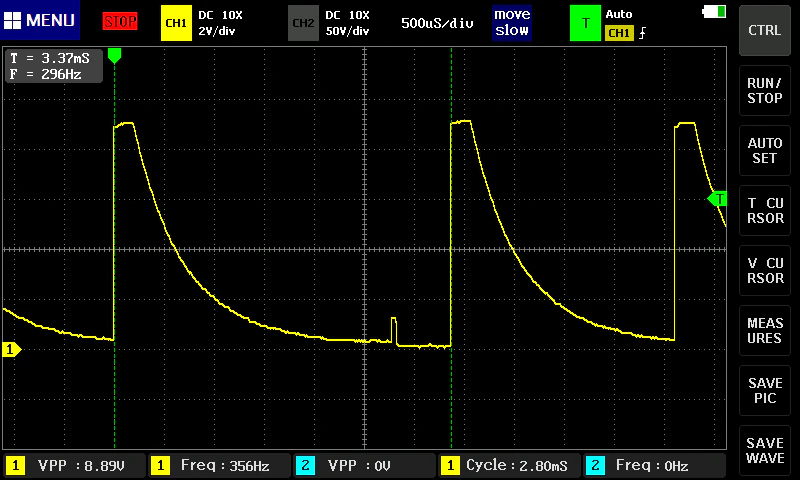This screenshot has width=800, height=480.
Task: Tap the green T trigger icon
Action: pyautogui.click(x=585, y=23)
